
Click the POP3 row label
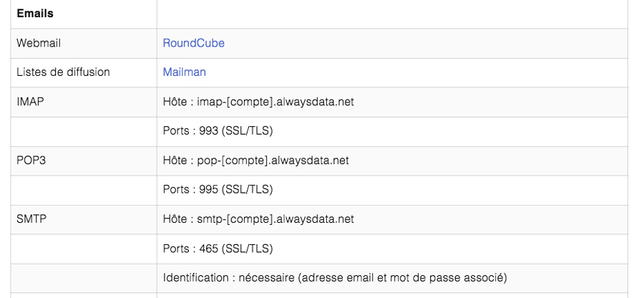31,160
